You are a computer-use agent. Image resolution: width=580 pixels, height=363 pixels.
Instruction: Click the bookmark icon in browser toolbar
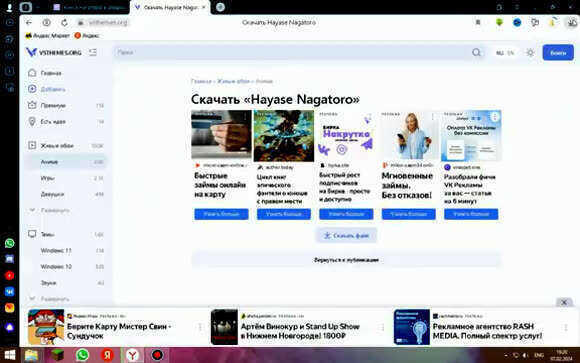pos(478,23)
